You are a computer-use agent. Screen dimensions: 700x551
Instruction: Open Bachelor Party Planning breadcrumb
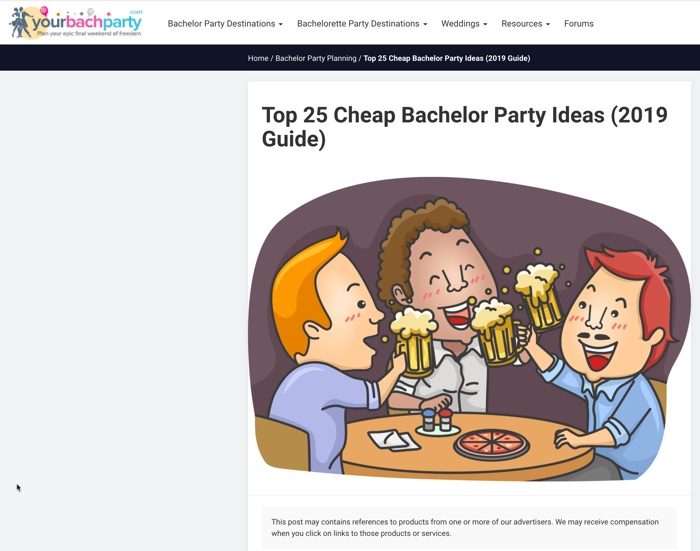point(316,58)
